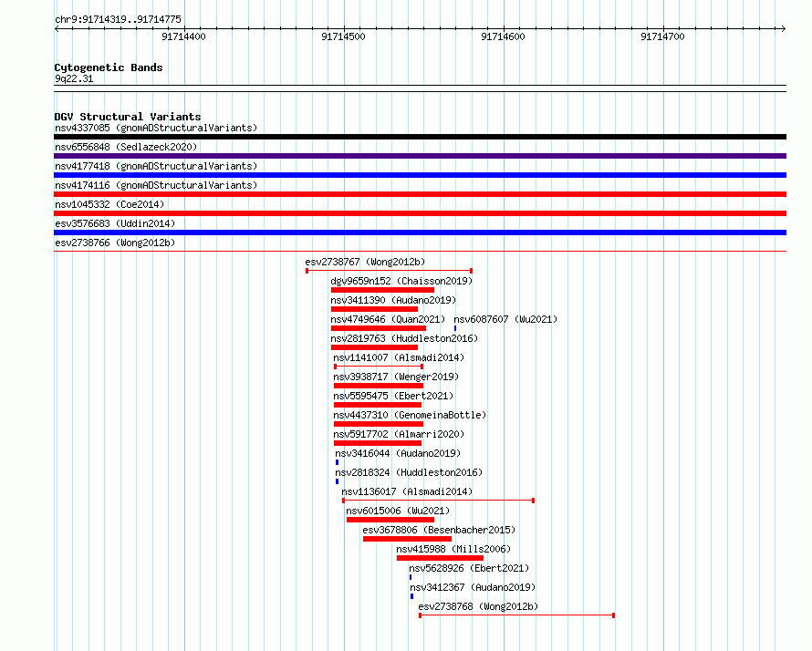Select the nsv6556848 purple variant bar
The width and height of the screenshot is (812, 651).
coord(420,156)
